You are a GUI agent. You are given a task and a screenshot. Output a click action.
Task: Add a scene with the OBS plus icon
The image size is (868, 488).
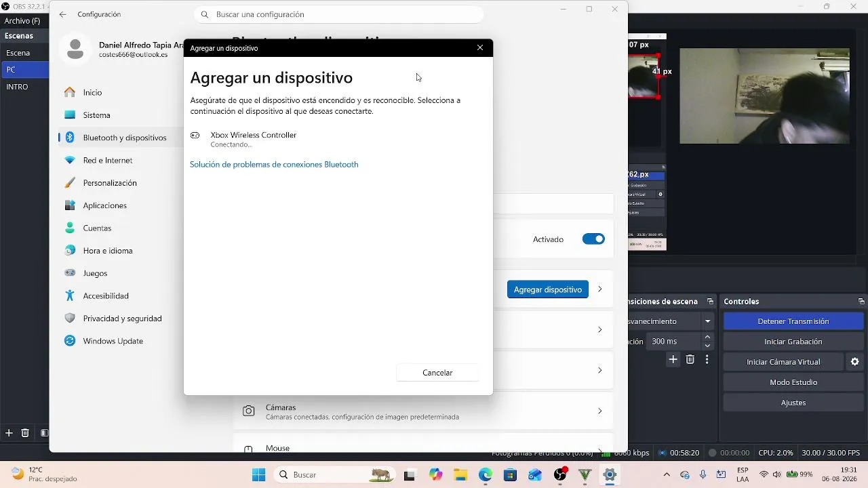click(x=9, y=432)
